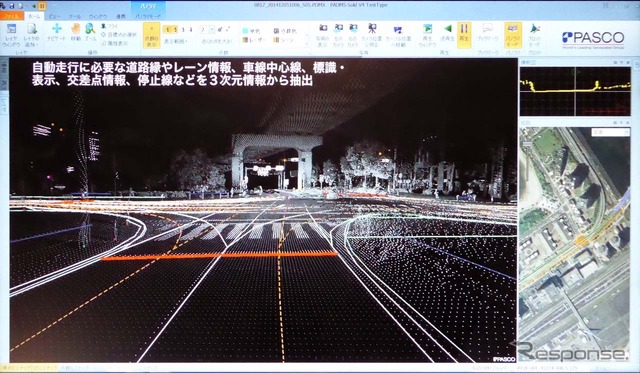This screenshot has width=640, height=373.
Task: Click the highlighted Play/Pause (再生) button
Action: tap(464, 35)
